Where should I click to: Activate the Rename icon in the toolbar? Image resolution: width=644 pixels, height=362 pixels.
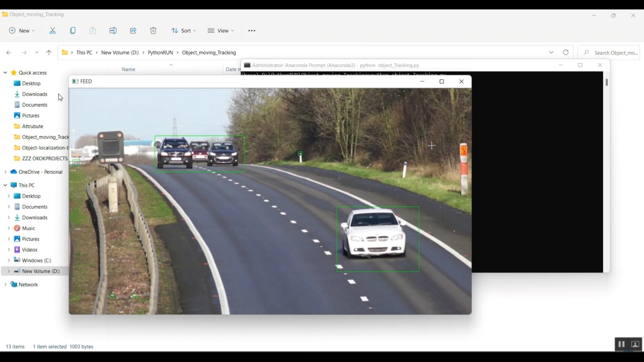(113, 30)
